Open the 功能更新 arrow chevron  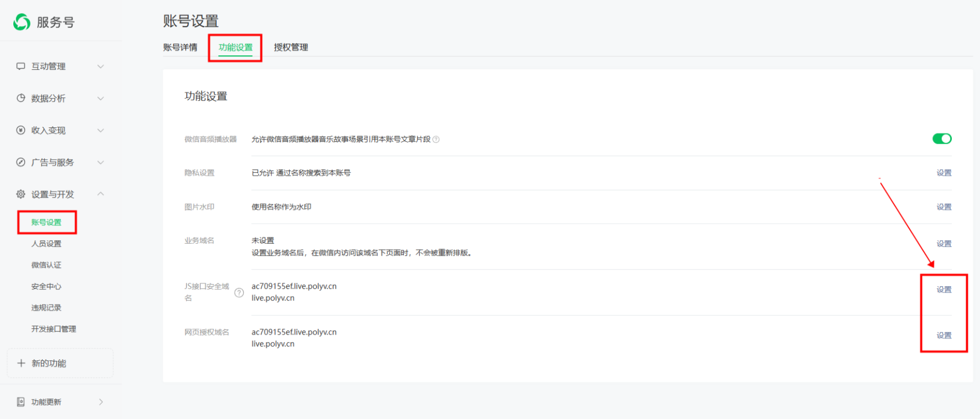coord(101,402)
